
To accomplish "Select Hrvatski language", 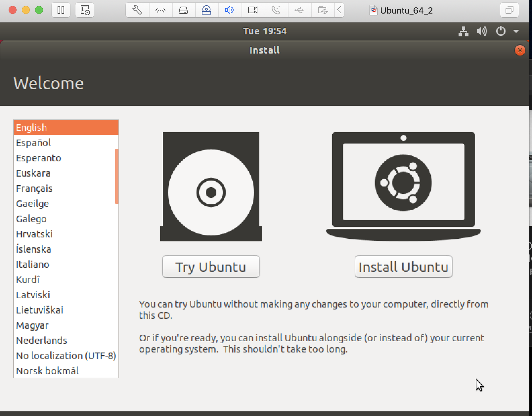I will click(x=66, y=234).
